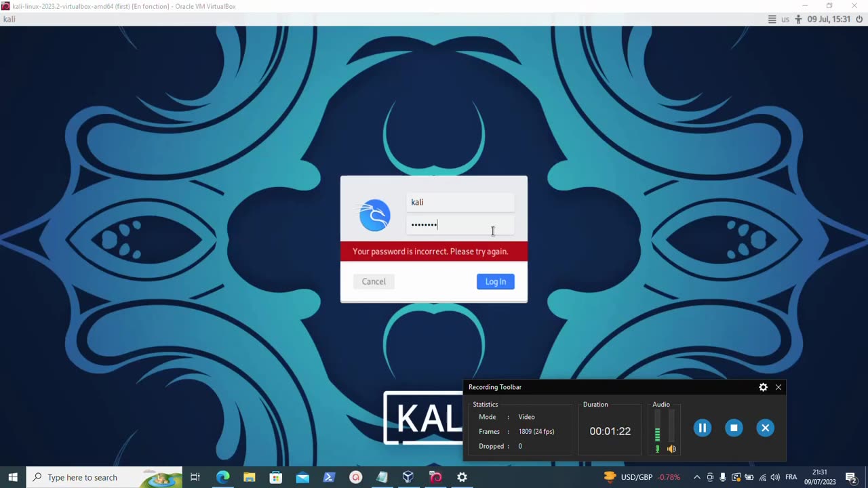The height and width of the screenshot is (488, 868).
Task: Click the Cancel button on login dialog
Action: pos(374,281)
